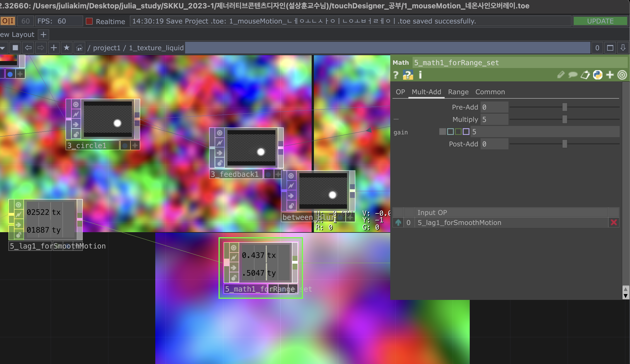The width and height of the screenshot is (630, 364).
Task: Switch to the Range tab
Action: 458,92
